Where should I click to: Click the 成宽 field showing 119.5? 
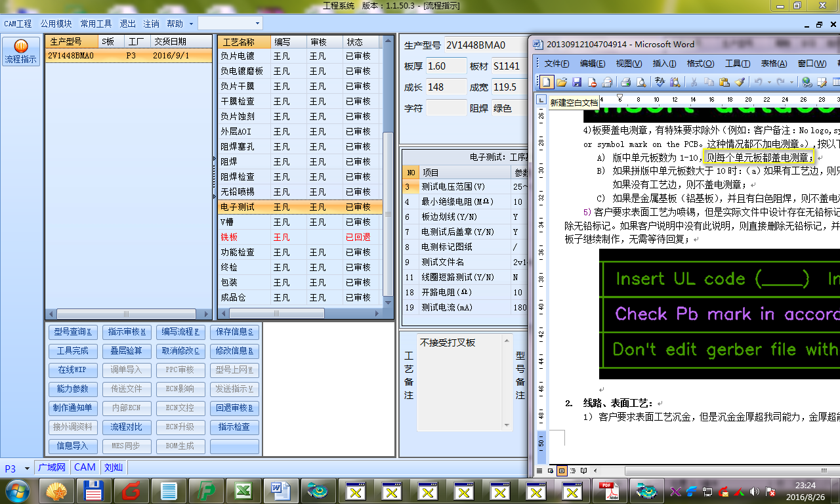tap(510, 87)
